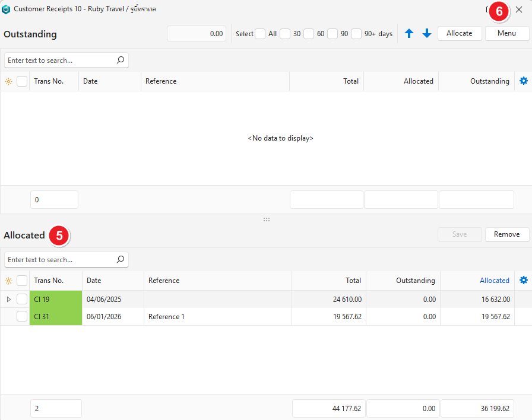Click the Allocate button
Screen dimensions: 532x420
point(459,33)
